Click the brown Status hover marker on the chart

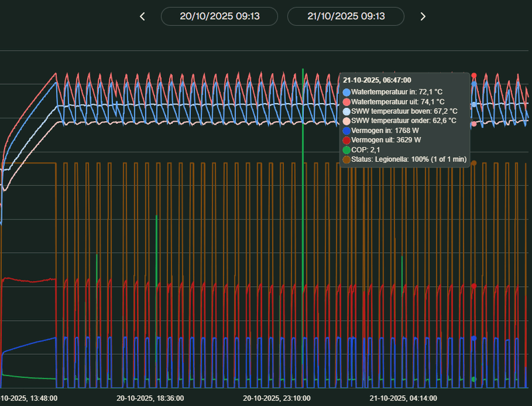(473, 162)
